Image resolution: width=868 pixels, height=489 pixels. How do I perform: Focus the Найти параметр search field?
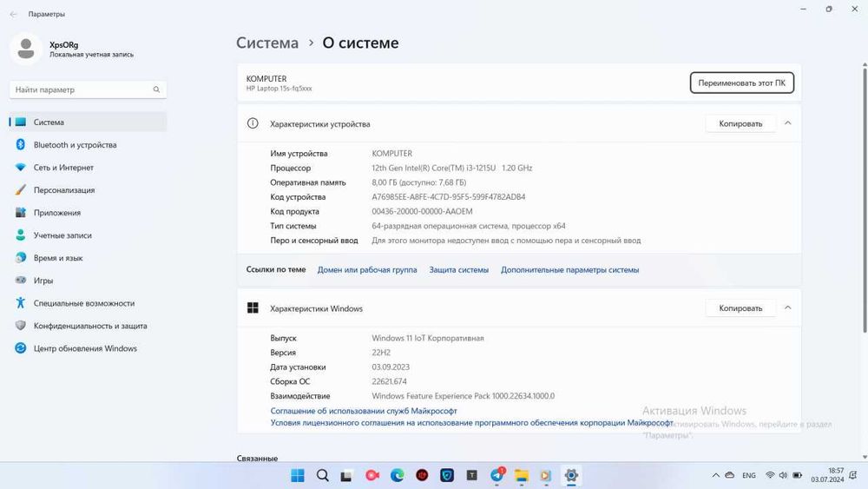[x=88, y=89]
